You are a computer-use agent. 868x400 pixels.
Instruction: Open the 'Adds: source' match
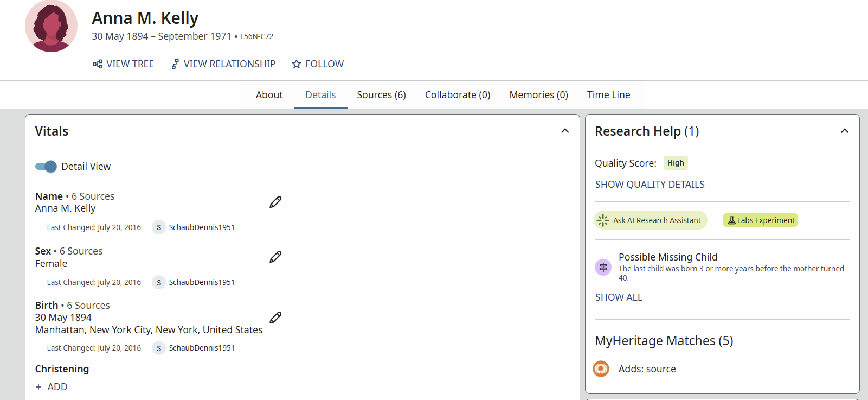tap(647, 369)
